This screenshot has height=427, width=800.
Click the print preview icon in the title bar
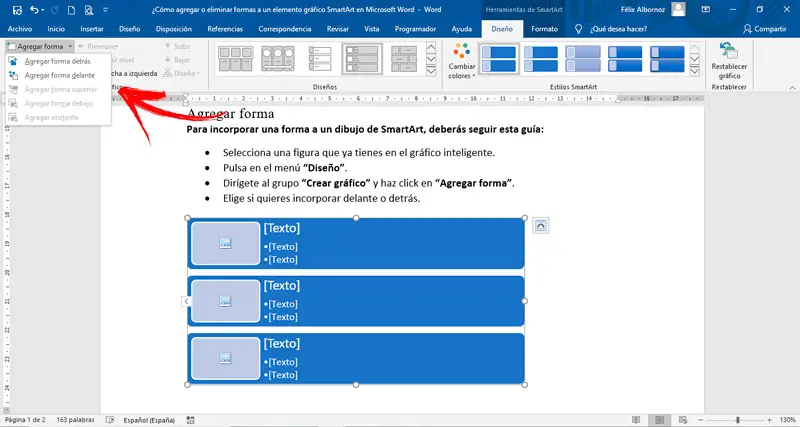(91, 9)
